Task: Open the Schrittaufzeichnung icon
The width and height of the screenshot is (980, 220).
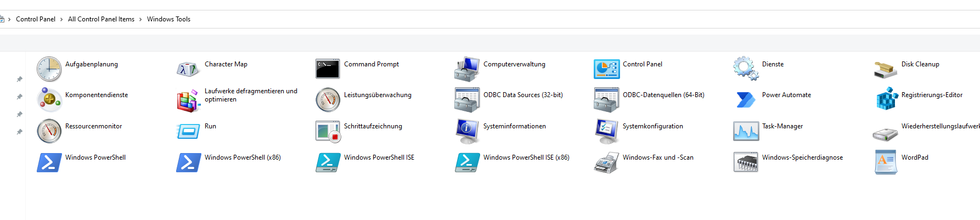Action: tap(328, 132)
